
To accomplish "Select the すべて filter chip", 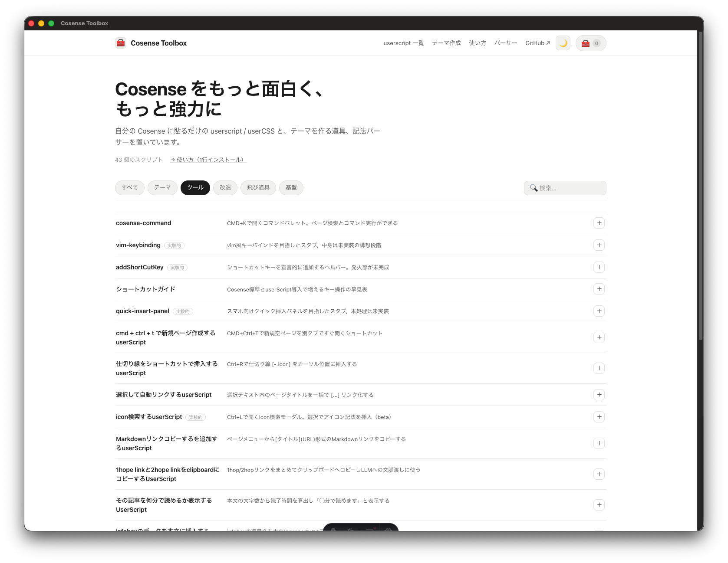I will [130, 188].
